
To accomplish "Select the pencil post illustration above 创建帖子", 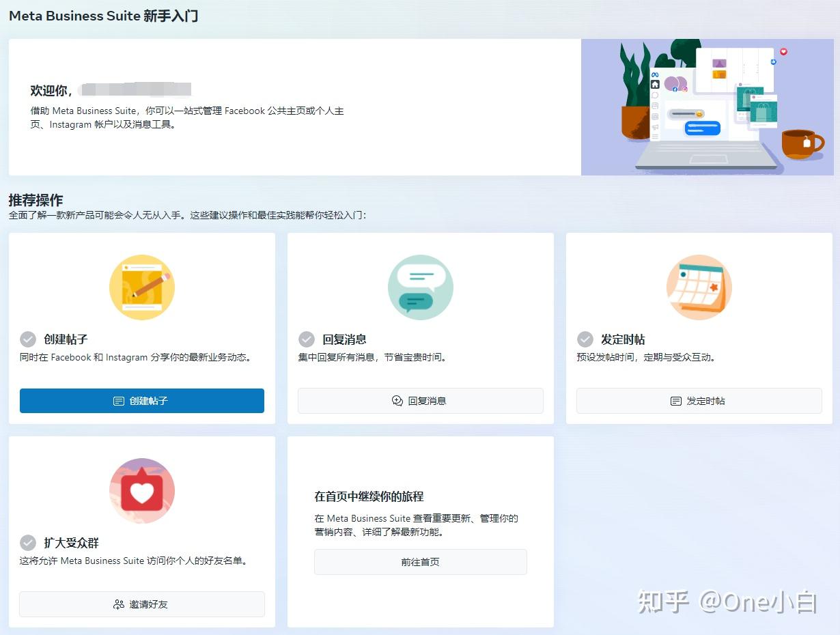I will point(141,287).
